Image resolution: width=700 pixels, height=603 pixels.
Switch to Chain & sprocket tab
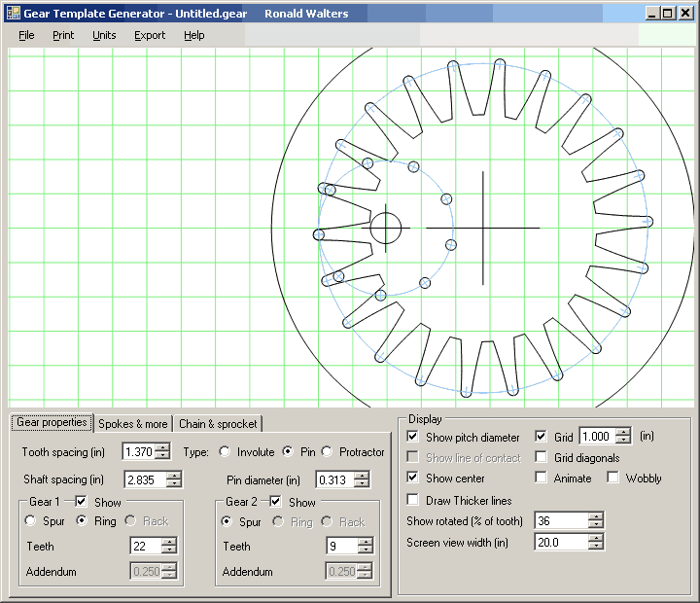point(218,424)
